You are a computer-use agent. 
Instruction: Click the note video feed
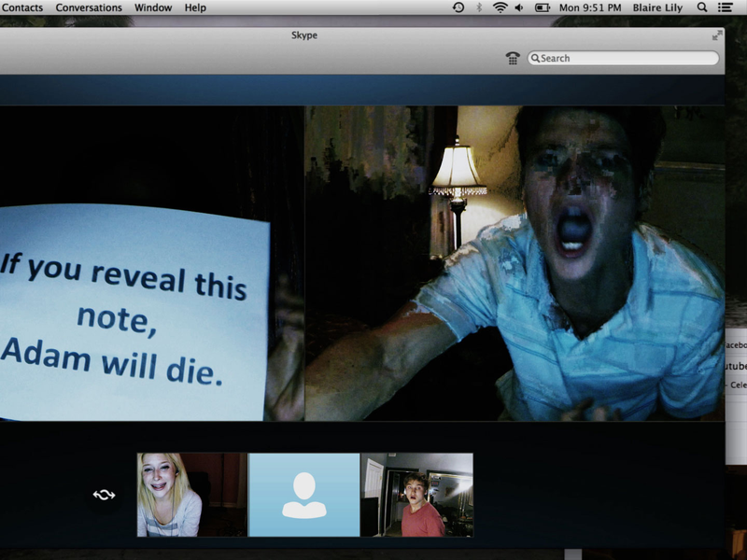[x=152, y=263]
